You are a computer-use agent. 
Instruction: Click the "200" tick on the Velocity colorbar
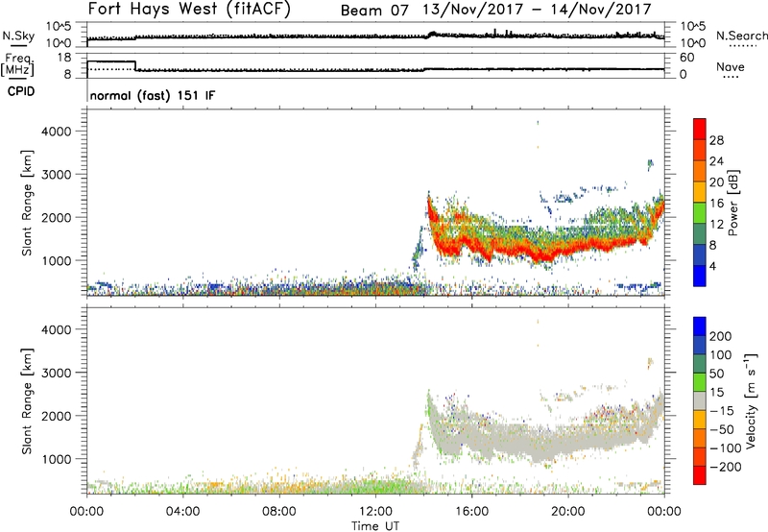tap(721, 336)
